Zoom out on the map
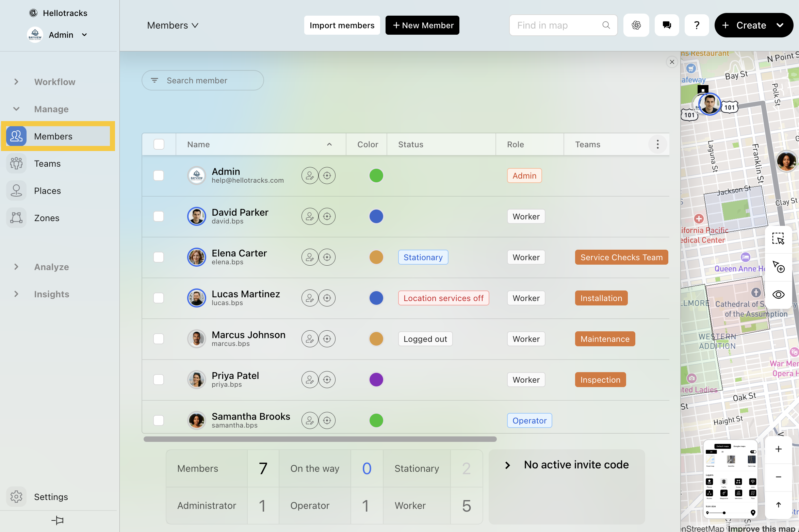This screenshot has height=532, width=799. tap(778, 477)
